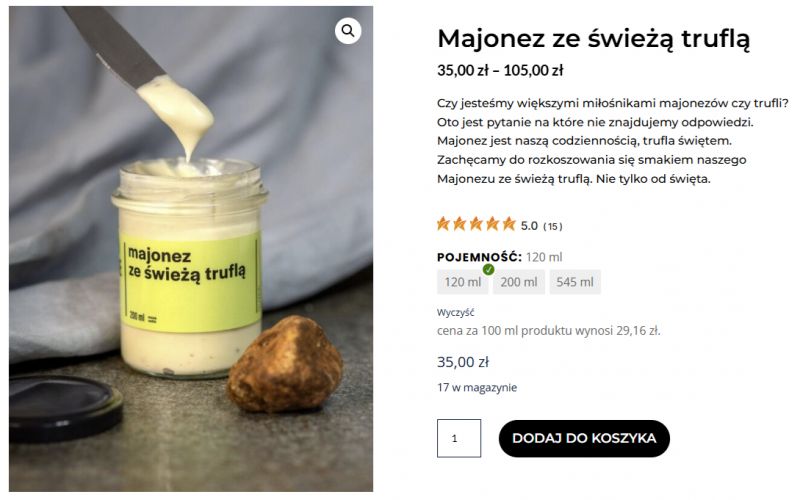Clear selection via the Wyczyść link
Image resolution: width=800 pixels, height=500 pixels.
pos(455,312)
